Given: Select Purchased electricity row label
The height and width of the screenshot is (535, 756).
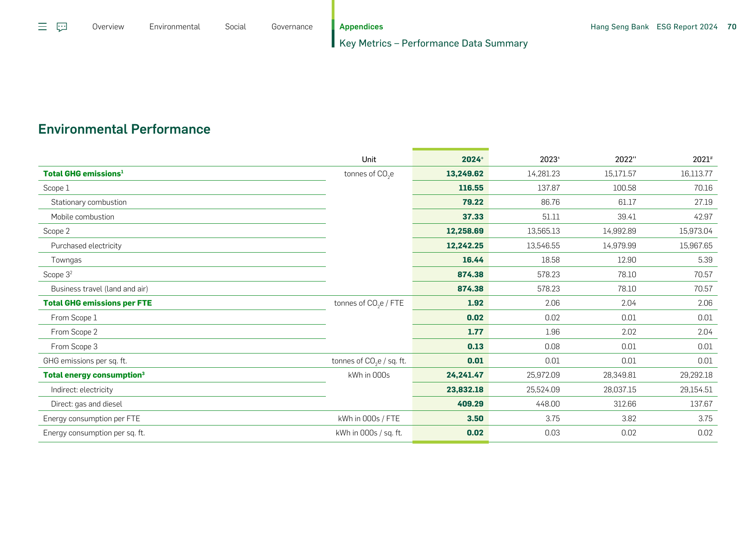Looking at the screenshot, I should (x=86, y=246).
